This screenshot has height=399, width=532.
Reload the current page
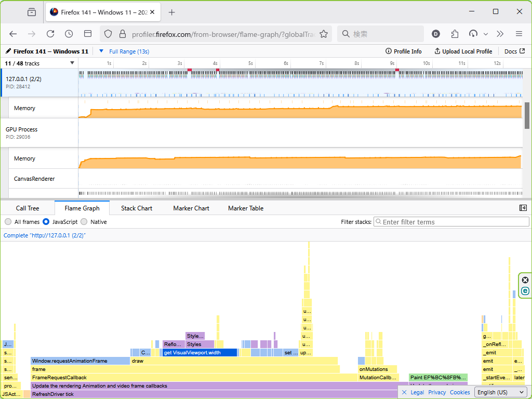pos(50,34)
